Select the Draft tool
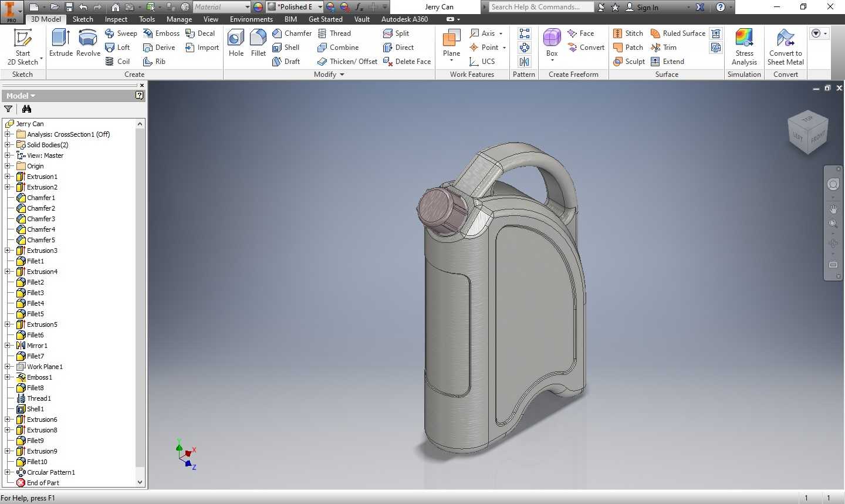This screenshot has width=845, height=504. 286,62
